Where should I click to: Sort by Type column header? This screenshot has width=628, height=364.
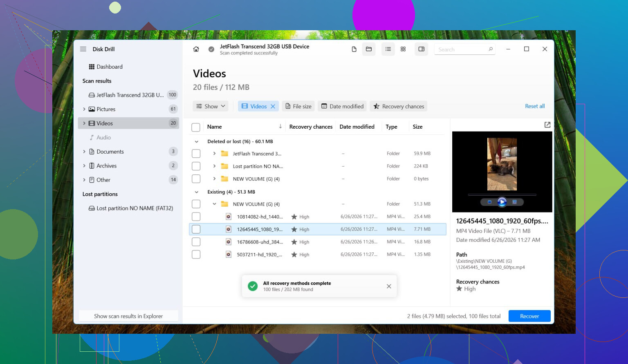coord(391,127)
